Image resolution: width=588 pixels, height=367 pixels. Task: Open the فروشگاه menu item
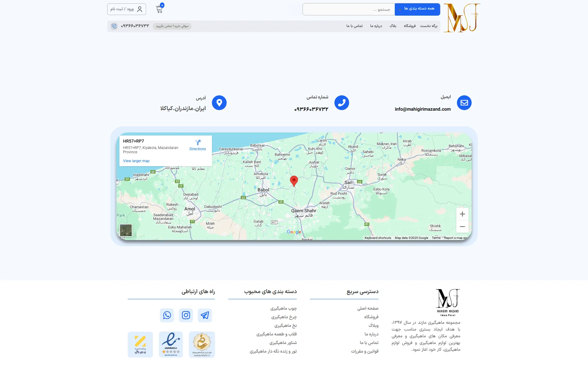409,26
